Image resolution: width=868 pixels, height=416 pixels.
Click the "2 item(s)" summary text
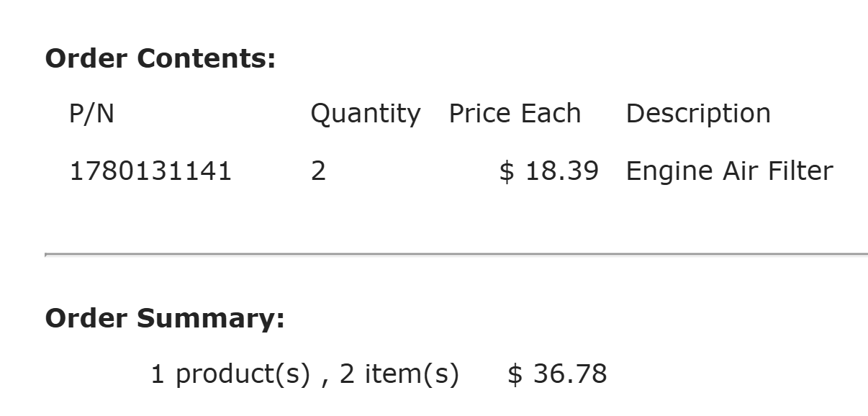tap(399, 374)
